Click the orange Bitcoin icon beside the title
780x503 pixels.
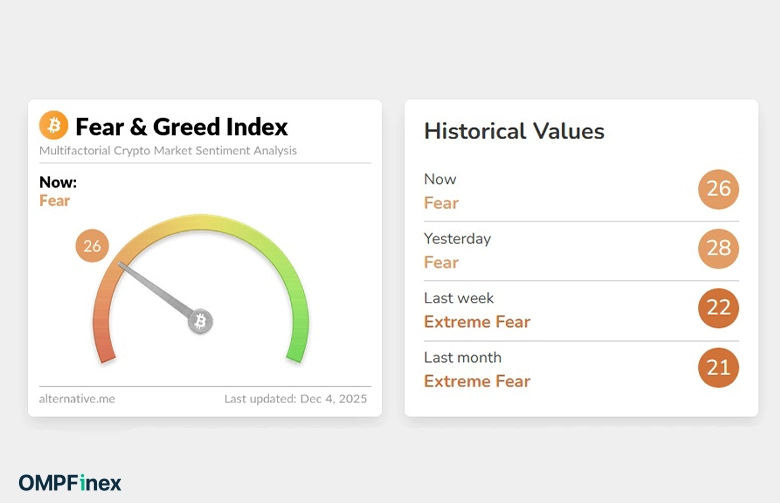(x=54, y=126)
